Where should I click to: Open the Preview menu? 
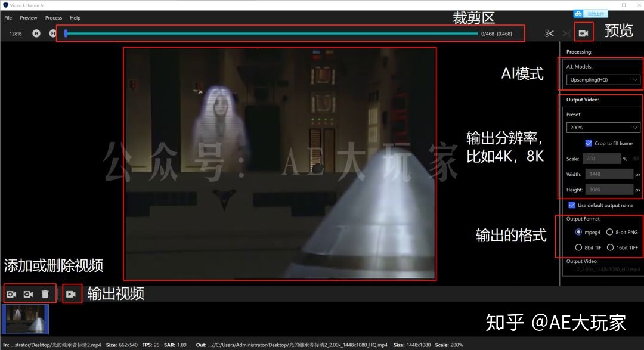click(x=29, y=18)
